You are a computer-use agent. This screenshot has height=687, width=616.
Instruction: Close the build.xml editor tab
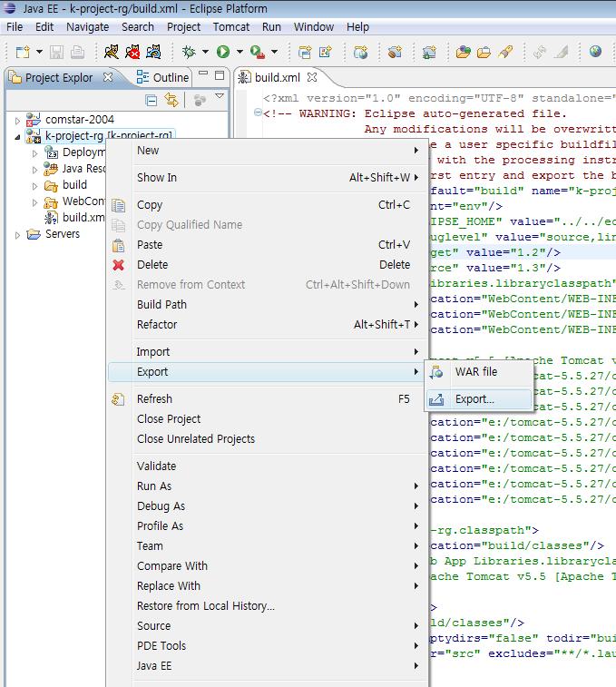point(312,77)
